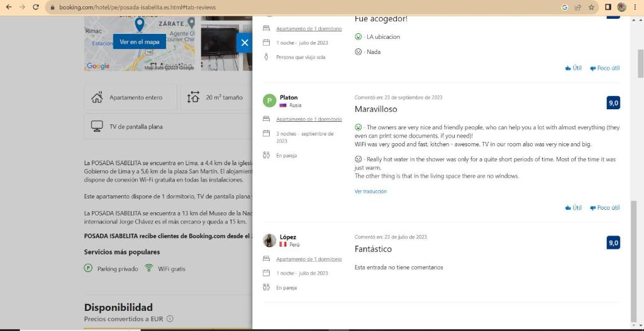Open Apartamento de 1 dormitorio link under Platon
The image size is (644, 331).
point(309,119)
